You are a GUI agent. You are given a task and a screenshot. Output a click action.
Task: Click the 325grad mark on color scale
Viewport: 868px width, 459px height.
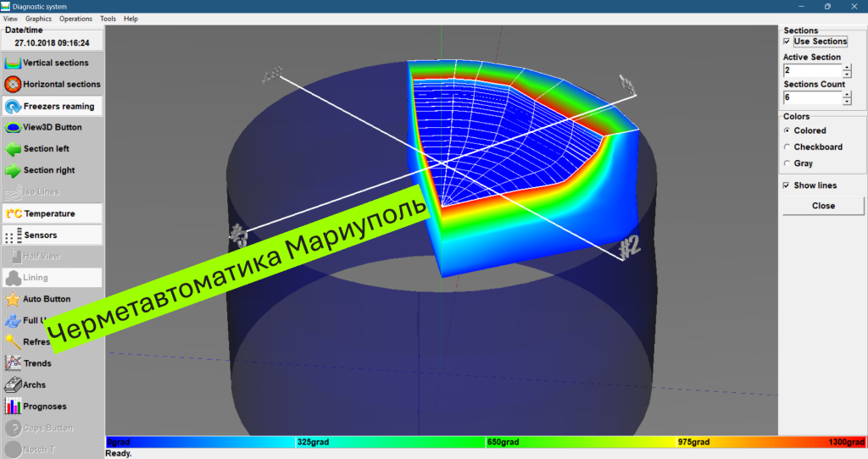click(x=313, y=442)
